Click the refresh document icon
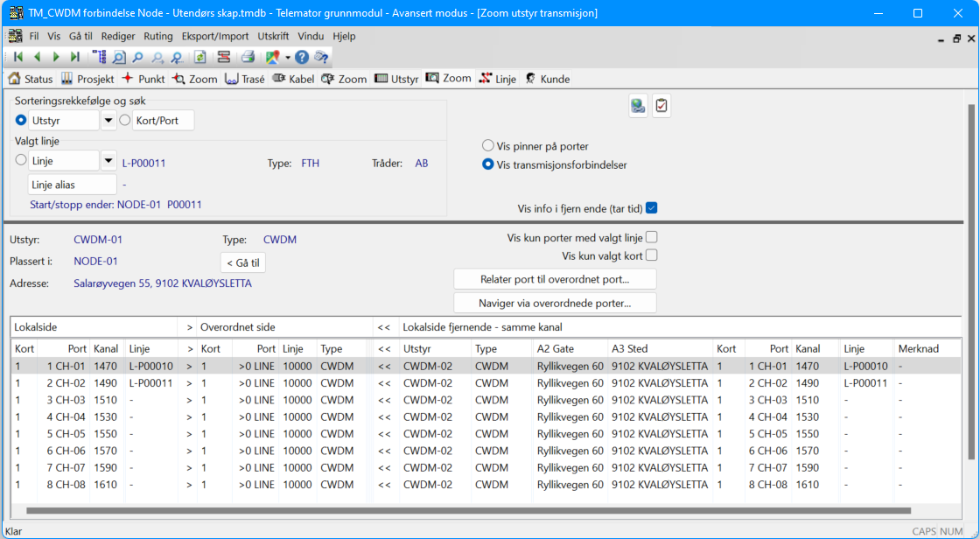Viewport: 980px width, 539px height. 200,57
